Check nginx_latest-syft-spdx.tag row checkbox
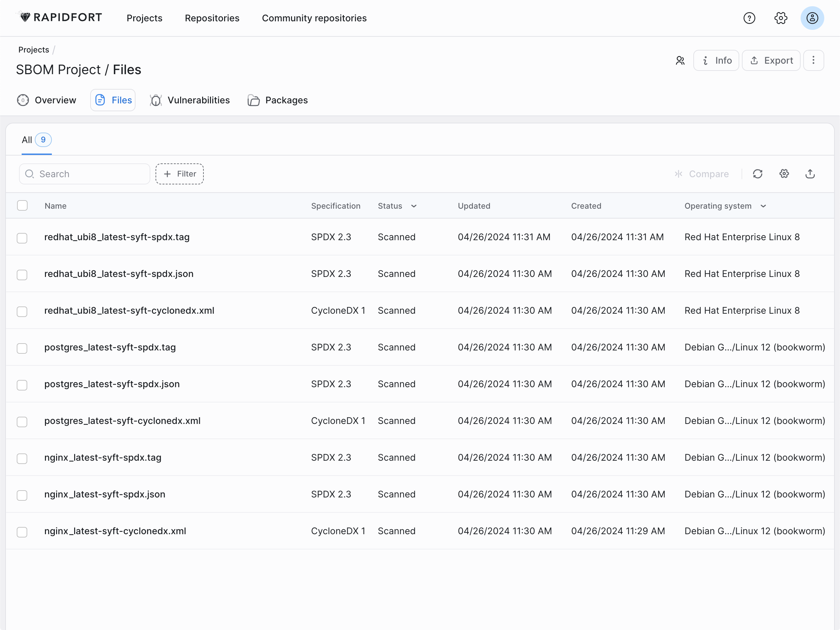This screenshot has height=630, width=840. (22, 458)
